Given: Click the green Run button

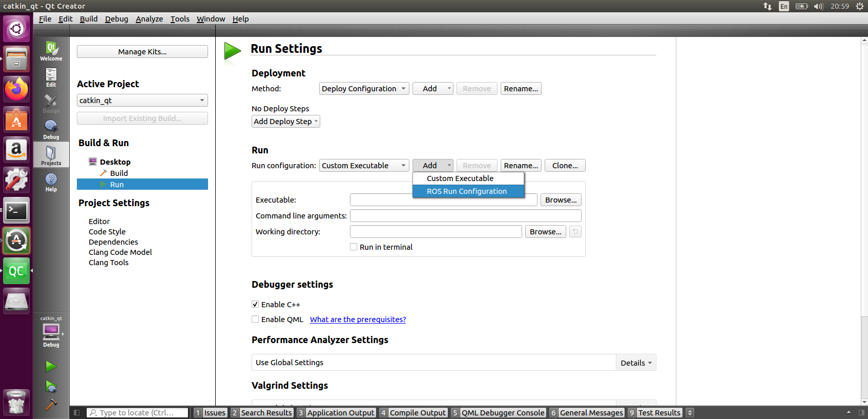Looking at the screenshot, I should (51, 366).
